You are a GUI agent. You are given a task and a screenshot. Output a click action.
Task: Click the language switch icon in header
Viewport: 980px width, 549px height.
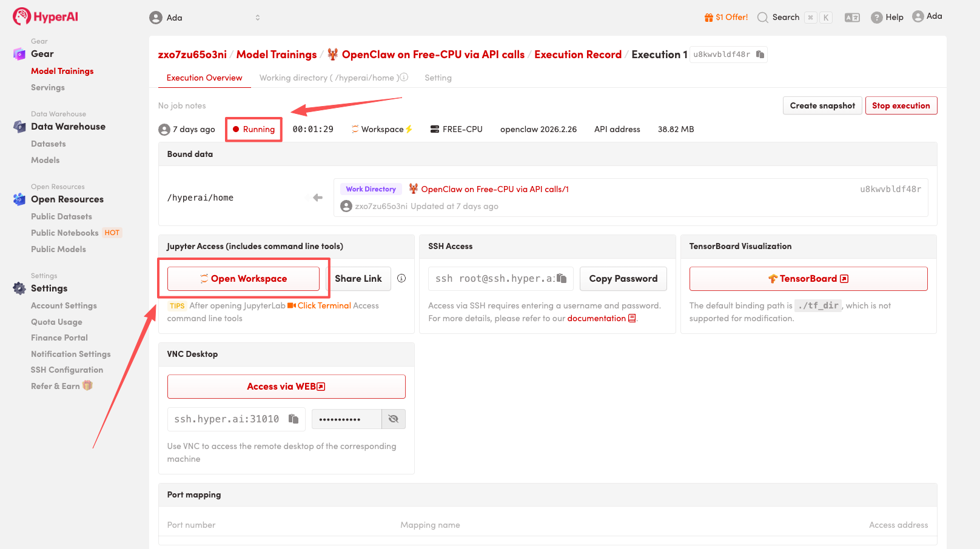[x=852, y=18]
